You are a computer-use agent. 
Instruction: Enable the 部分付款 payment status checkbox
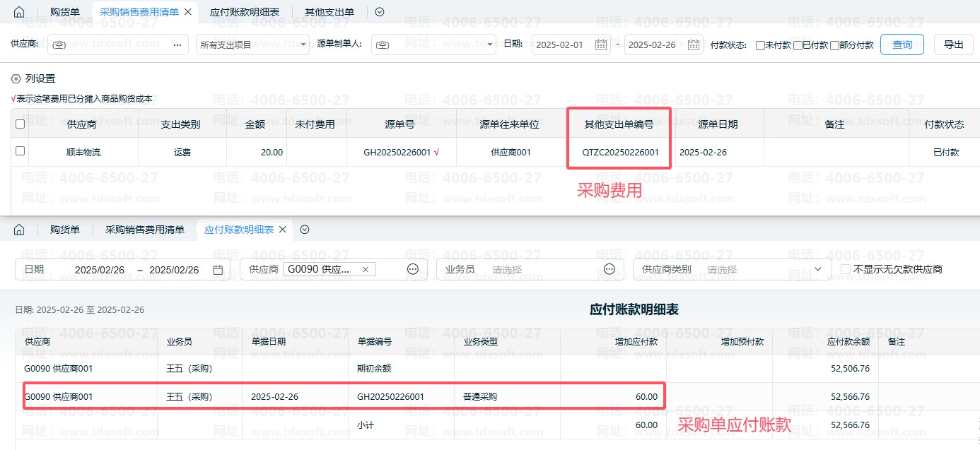pos(834,45)
